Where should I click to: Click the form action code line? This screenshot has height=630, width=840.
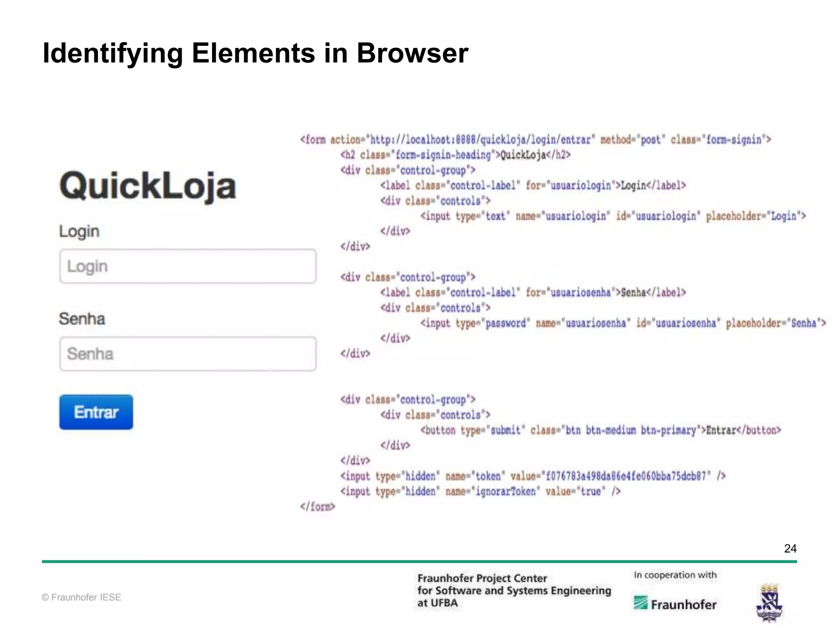(x=536, y=140)
